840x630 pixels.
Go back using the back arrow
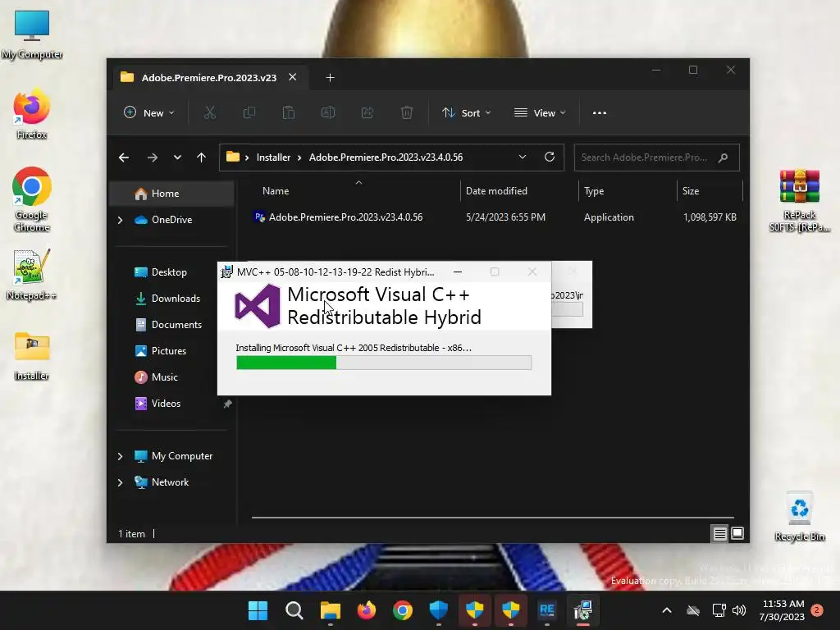coord(124,157)
